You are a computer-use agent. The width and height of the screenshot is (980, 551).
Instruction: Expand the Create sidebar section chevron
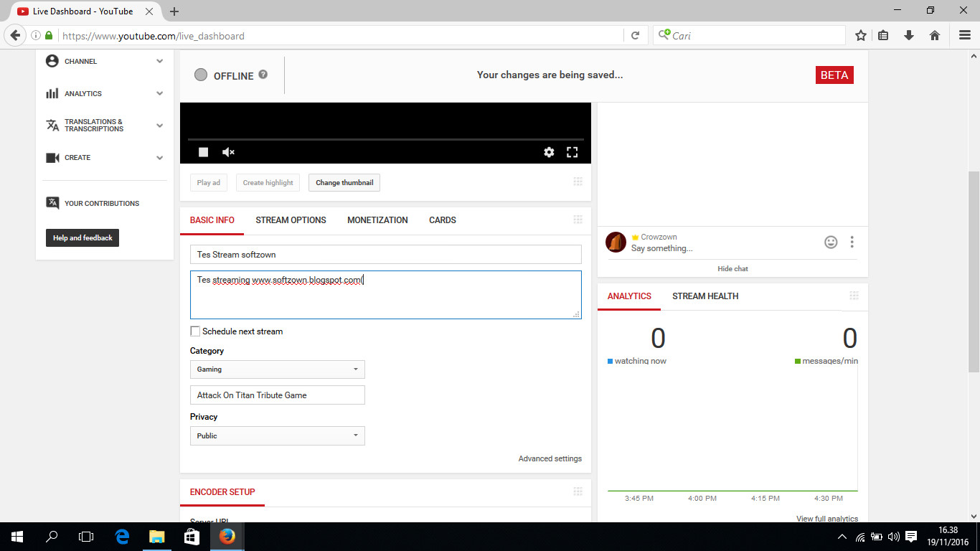point(159,158)
